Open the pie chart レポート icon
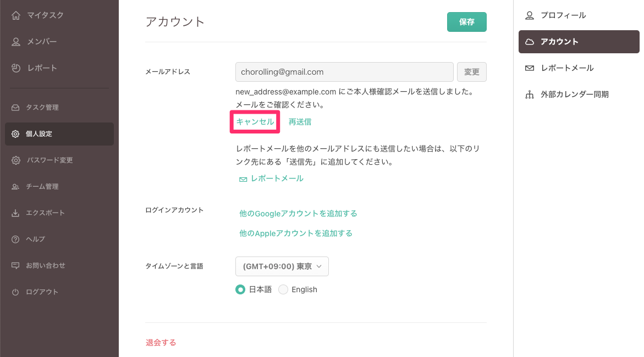Screen dimensions: 644x357 pos(16,68)
